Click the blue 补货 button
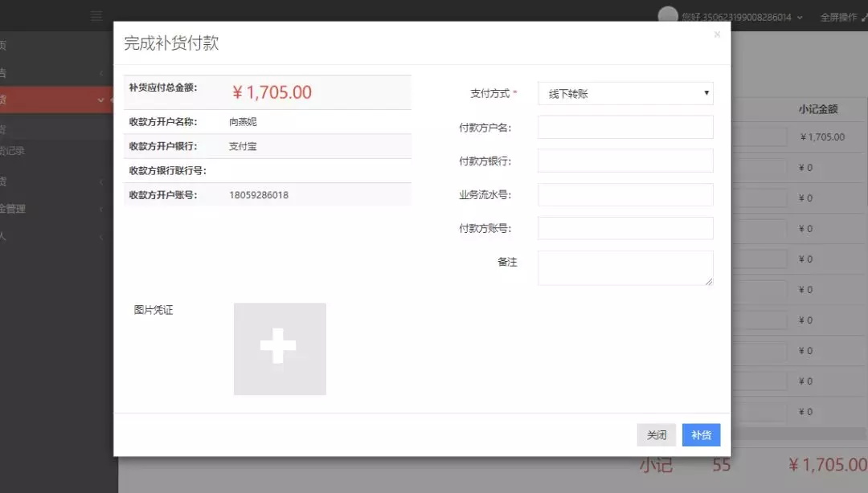 (x=701, y=435)
